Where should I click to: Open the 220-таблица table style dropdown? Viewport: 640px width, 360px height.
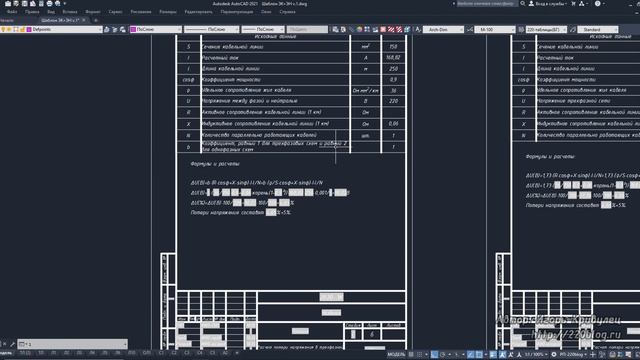pyautogui.click(x=547, y=29)
